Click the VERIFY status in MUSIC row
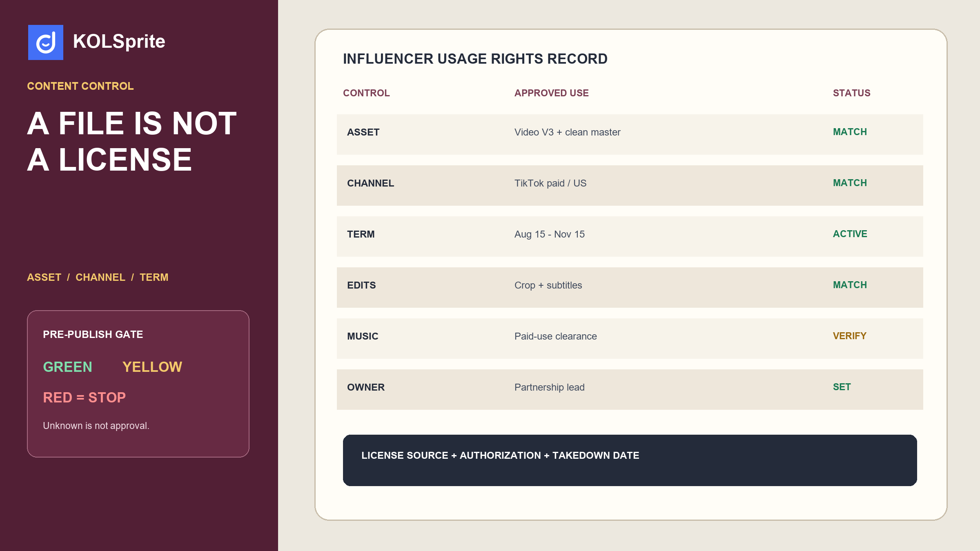The height and width of the screenshot is (551, 980). [x=850, y=336]
